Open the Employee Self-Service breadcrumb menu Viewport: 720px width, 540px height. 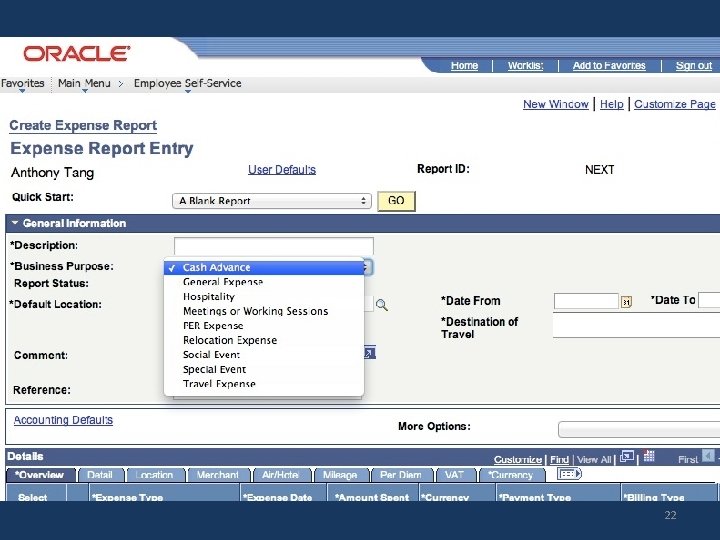click(187, 84)
